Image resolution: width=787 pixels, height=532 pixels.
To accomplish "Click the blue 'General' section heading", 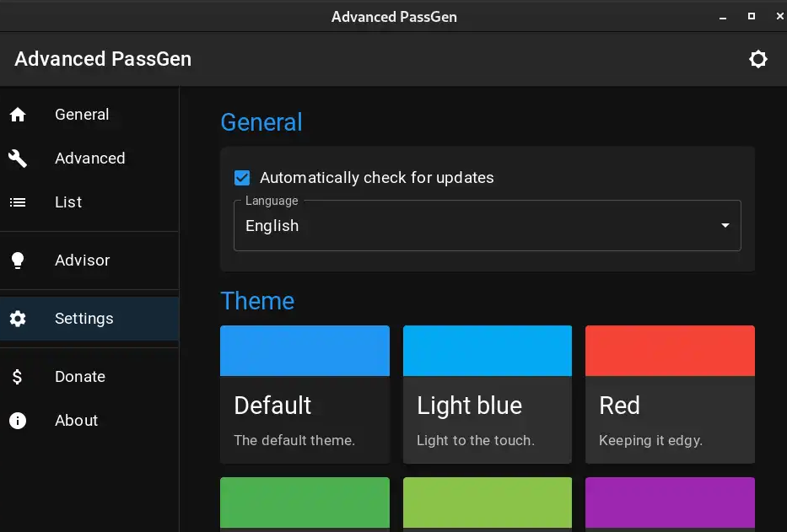I will 261,122.
